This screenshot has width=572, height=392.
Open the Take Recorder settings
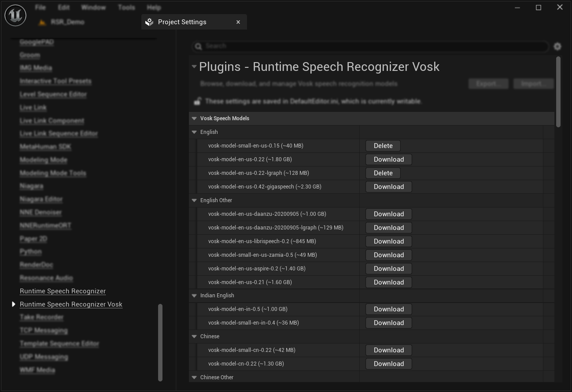point(41,317)
